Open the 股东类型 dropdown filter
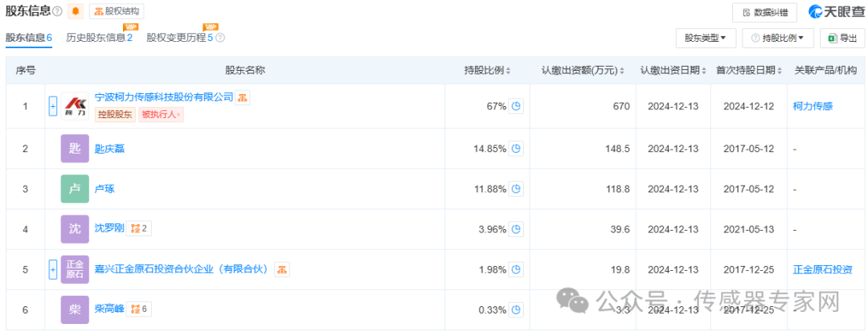 (706, 38)
